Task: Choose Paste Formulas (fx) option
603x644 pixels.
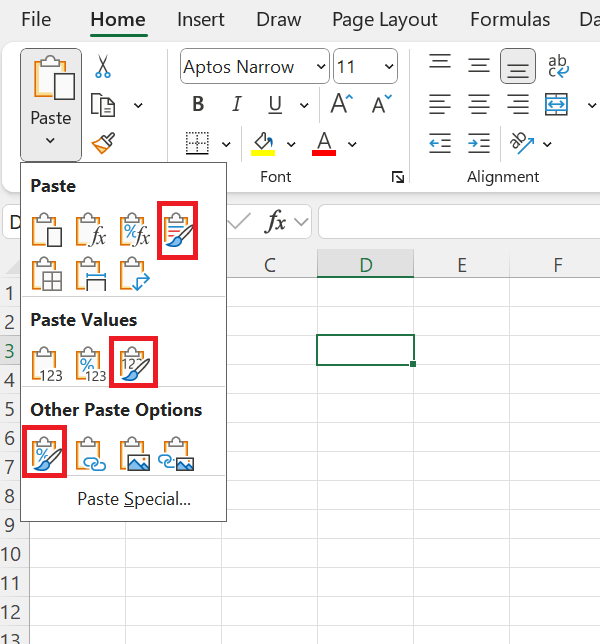Action: 90,230
